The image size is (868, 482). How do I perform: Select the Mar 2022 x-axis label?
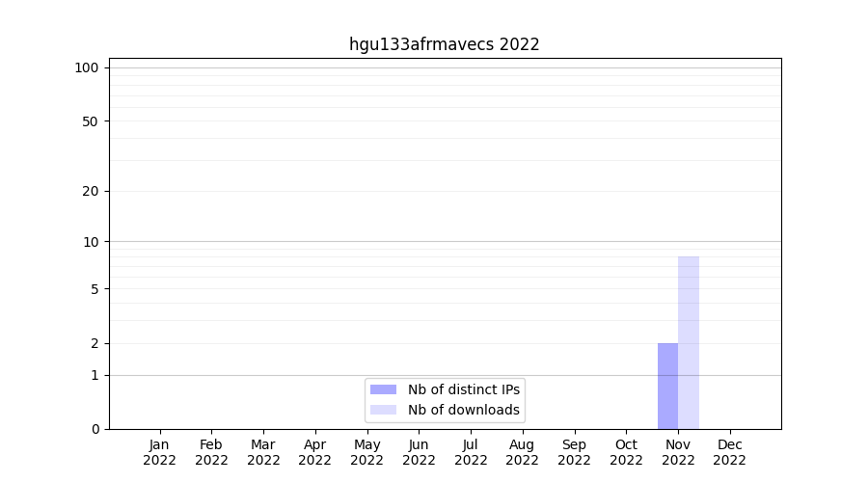click(x=263, y=452)
